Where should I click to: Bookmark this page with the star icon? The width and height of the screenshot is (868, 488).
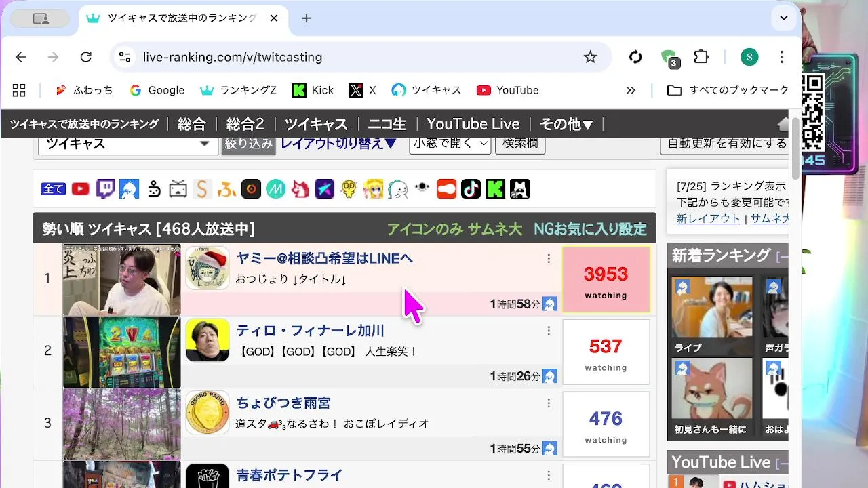pos(590,57)
